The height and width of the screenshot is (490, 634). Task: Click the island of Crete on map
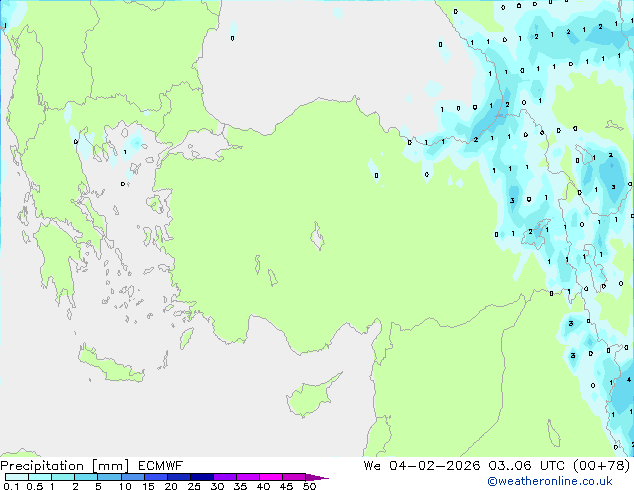click(x=110, y=366)
